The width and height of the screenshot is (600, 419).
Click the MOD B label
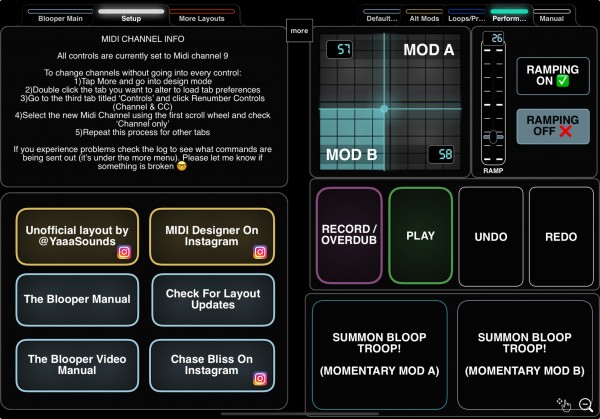[x=351, y=155]
